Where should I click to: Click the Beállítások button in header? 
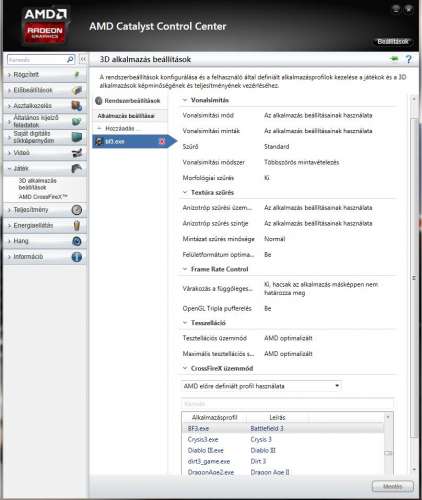pyautogui.click(x=393, y=42)
